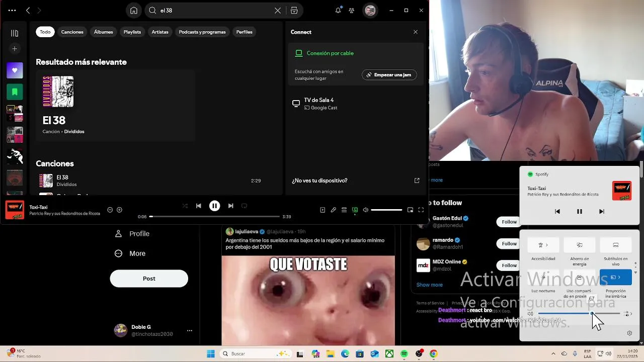
Task: Follow MDZ Online on X
Action: click(x=509, y=265)
